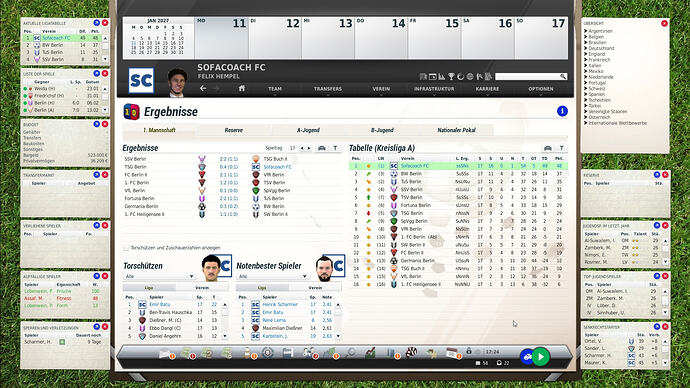Click the T icon in Tabelle header
This screenshot has width=690, height=388.
[x=562, y=148]
